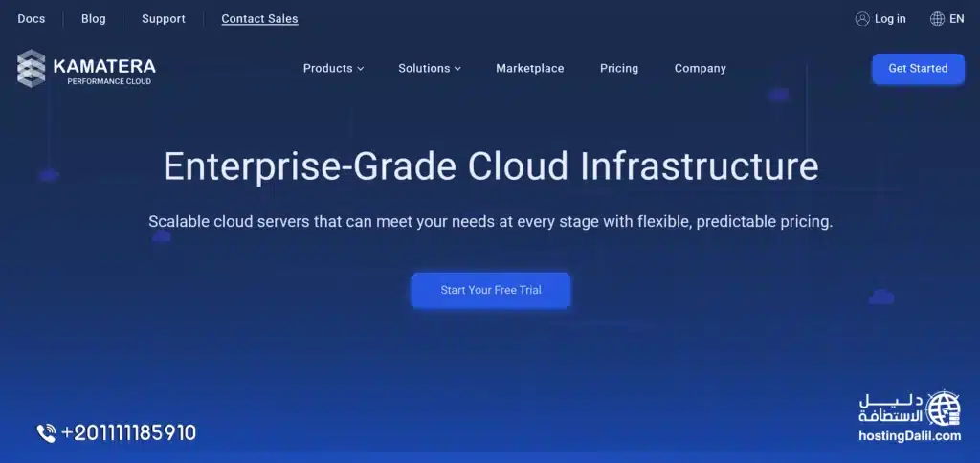Go to the Pricing page

click(618, 69)
